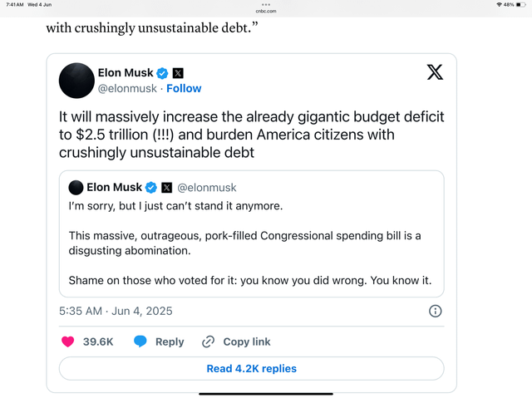Tap the battery indicator in status bar

click(521, 5)
